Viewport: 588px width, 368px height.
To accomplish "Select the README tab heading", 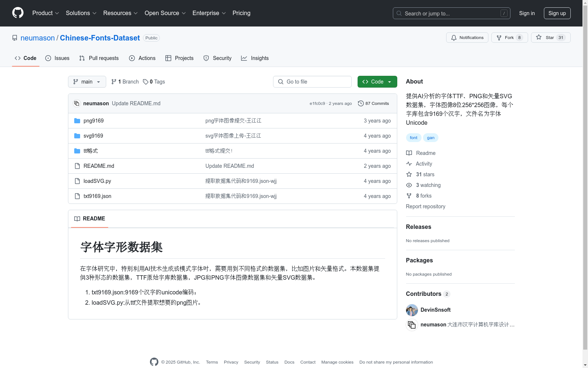I will [x=90, y=219].
